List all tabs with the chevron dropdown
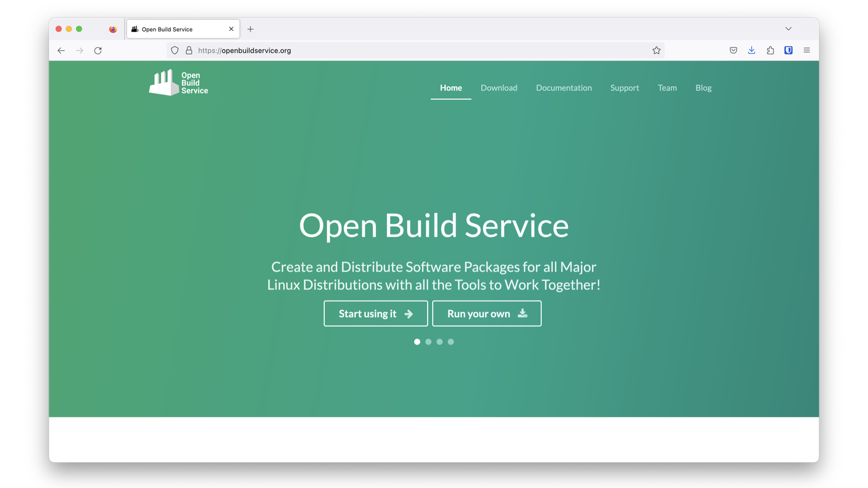The image size is (868, 488). 788,29
